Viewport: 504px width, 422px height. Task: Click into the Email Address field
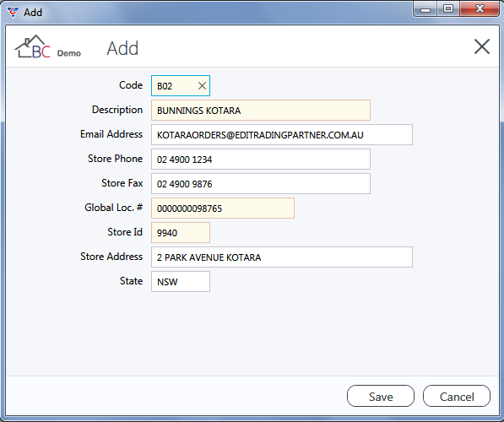tap(282, 135)
